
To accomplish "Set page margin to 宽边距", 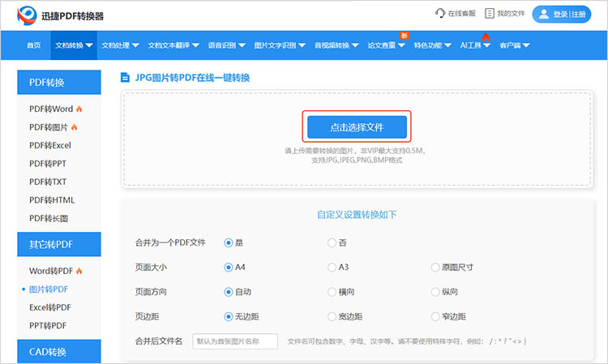I will click(332, 316).
